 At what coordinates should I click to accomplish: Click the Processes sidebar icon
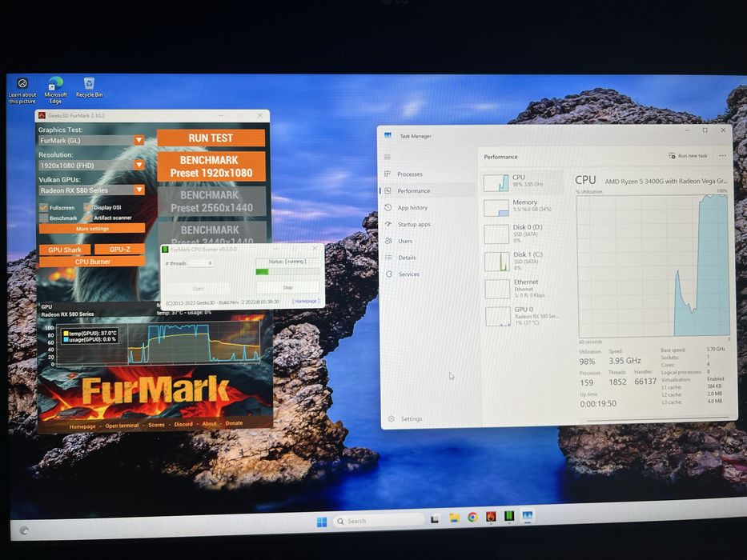pyautogui.click(x=388, y=174)
